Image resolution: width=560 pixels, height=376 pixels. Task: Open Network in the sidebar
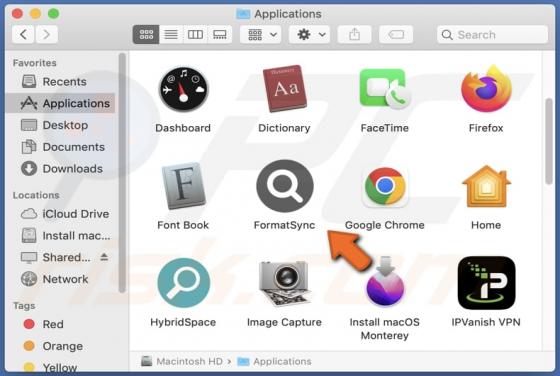pos(60,279)
